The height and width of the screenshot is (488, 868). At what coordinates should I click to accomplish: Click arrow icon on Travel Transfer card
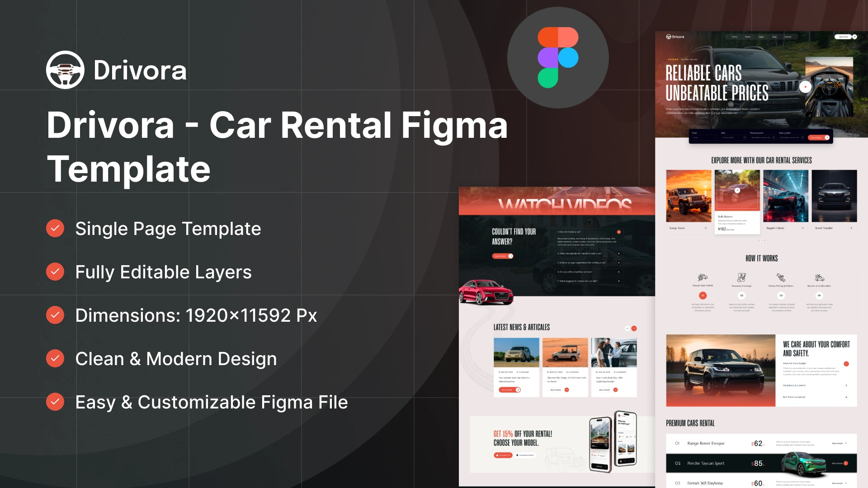pos(851,228)
